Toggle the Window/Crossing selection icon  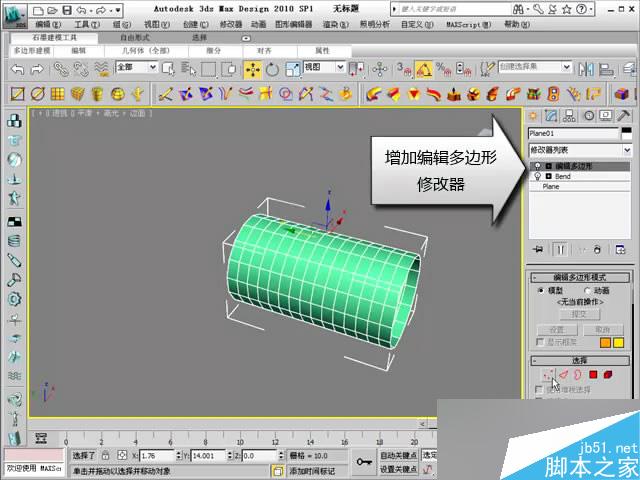[231, 69]
